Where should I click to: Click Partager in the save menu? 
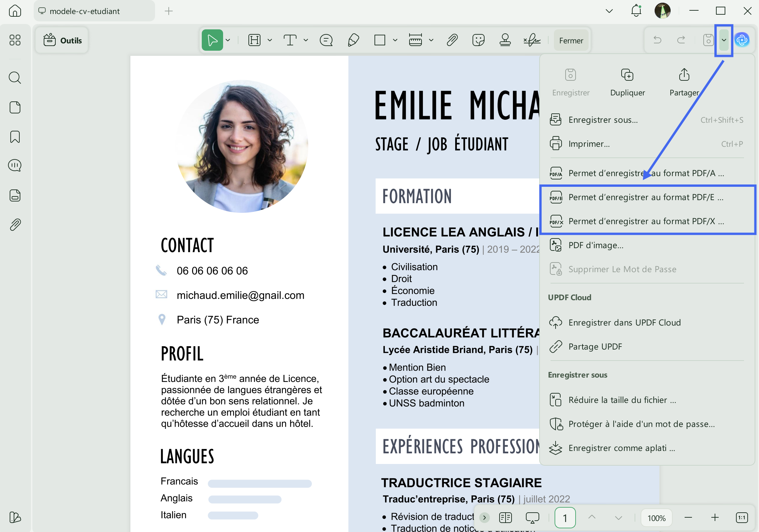(683, 83)
